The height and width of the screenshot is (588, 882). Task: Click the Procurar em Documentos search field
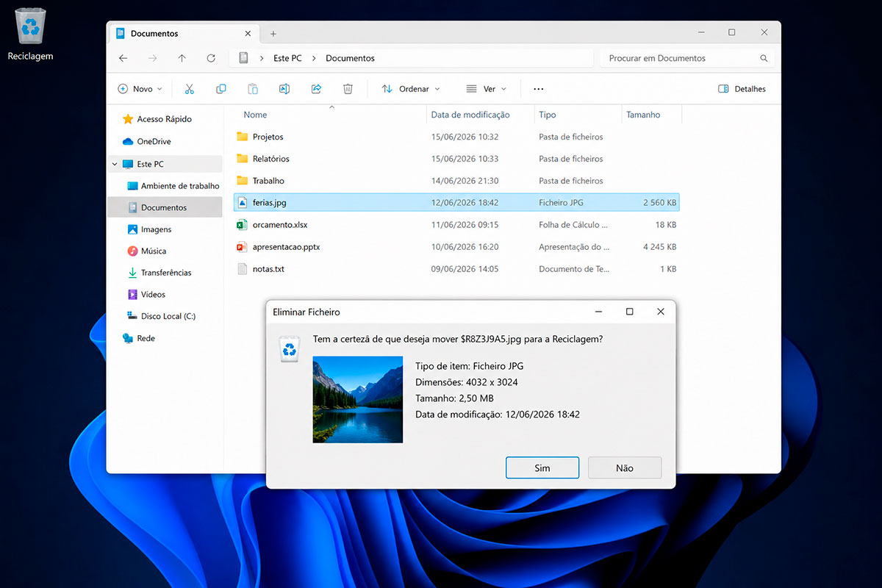click(x=686, y=58)
